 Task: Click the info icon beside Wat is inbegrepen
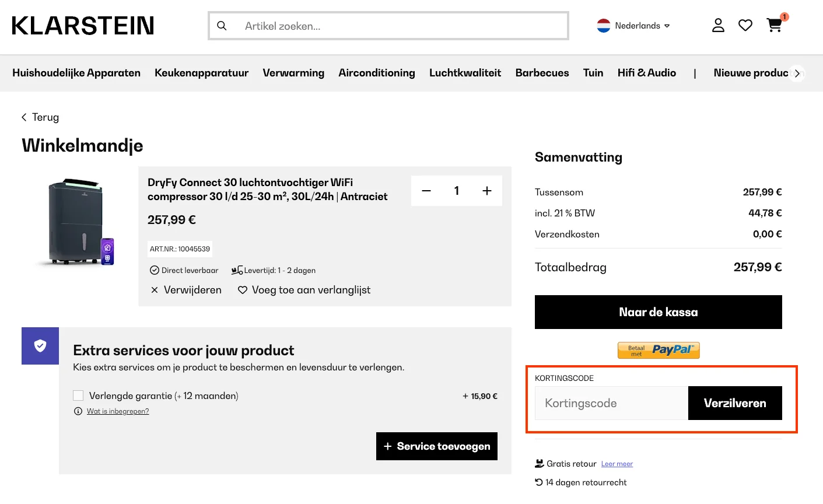click(x=78, y=411)
